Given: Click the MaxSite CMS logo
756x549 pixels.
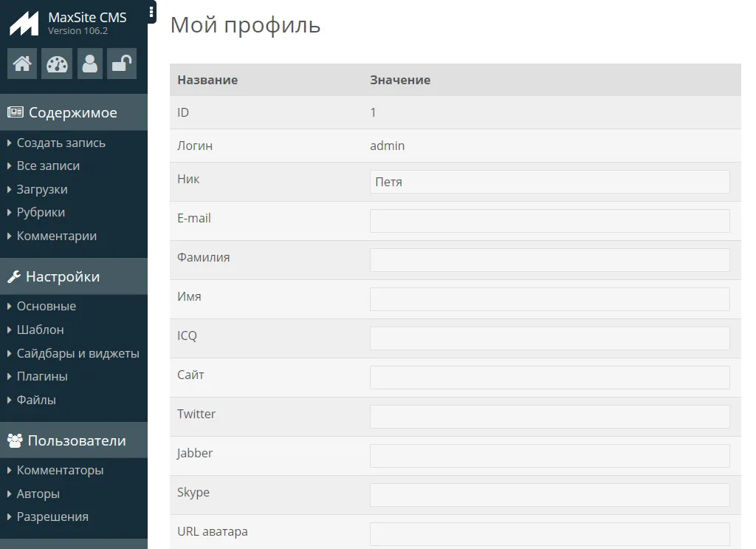Looking at the screenshot, I should (x=24, y=24).
